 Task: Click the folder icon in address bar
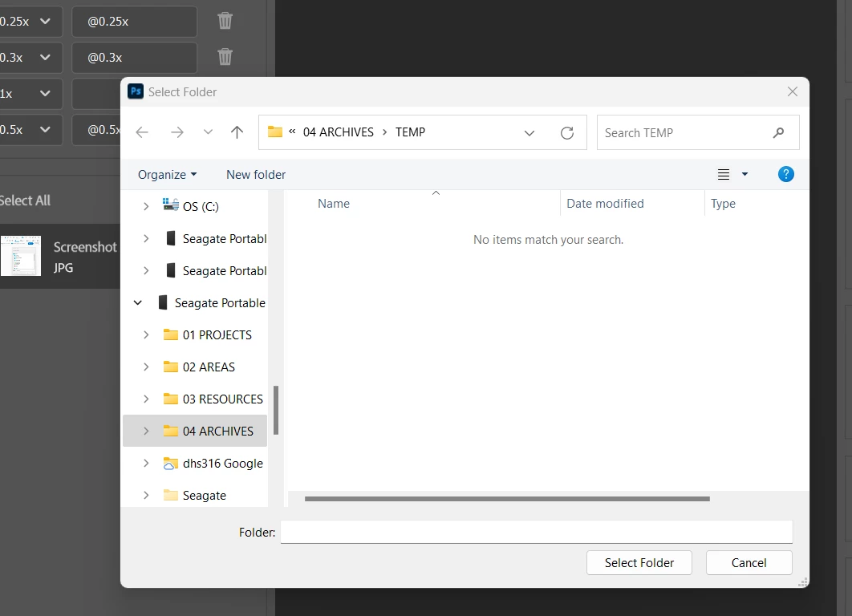(275, 132)
